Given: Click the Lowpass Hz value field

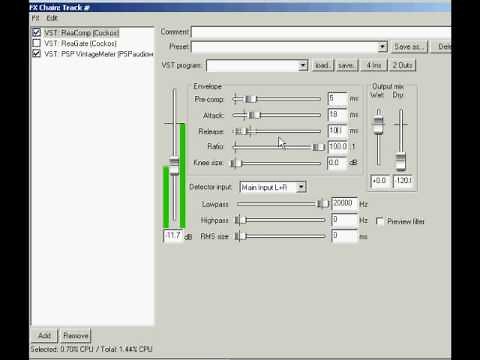Looking at the screenshot, I should tap(345, 204).
